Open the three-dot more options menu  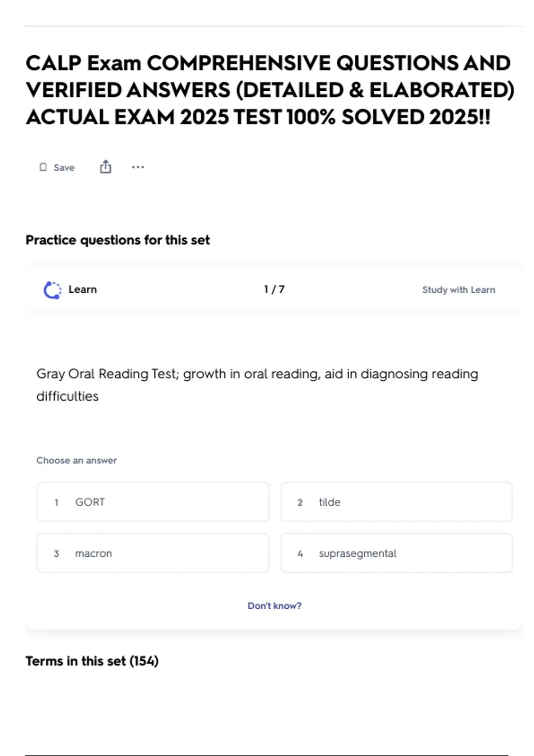point(138,167)
